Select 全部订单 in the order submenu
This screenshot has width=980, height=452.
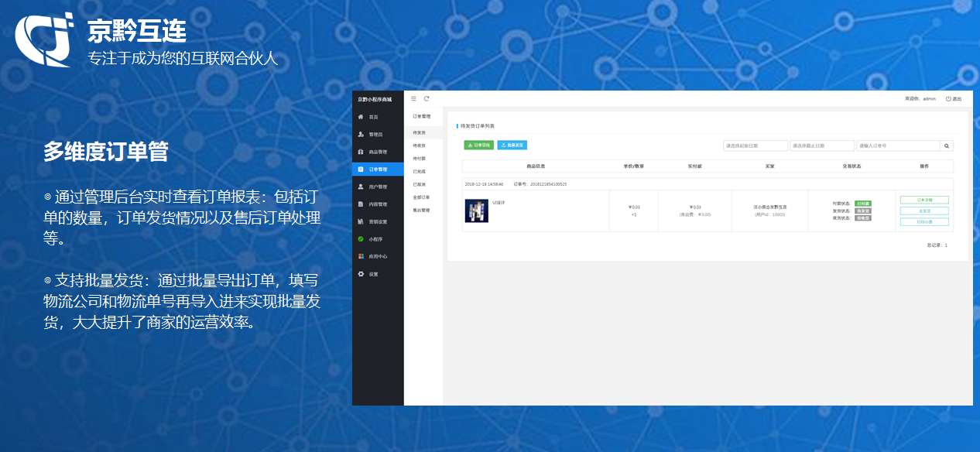click(421, 197)
